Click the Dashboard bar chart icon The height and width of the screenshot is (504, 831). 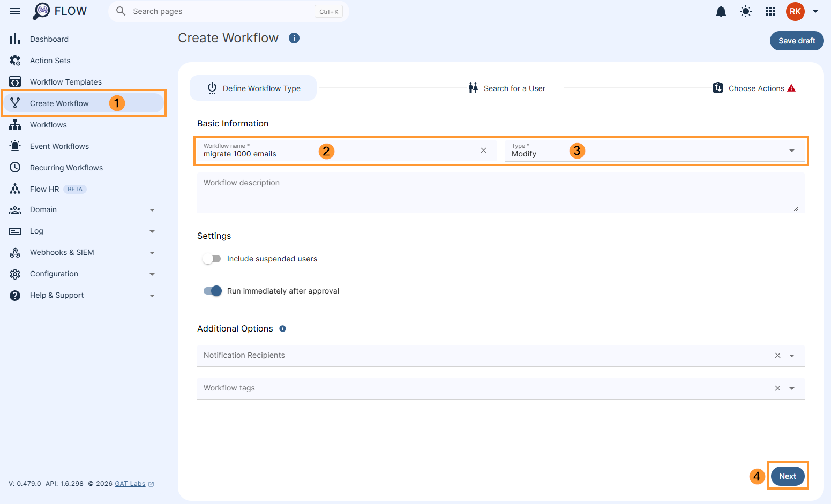(15, 39)
